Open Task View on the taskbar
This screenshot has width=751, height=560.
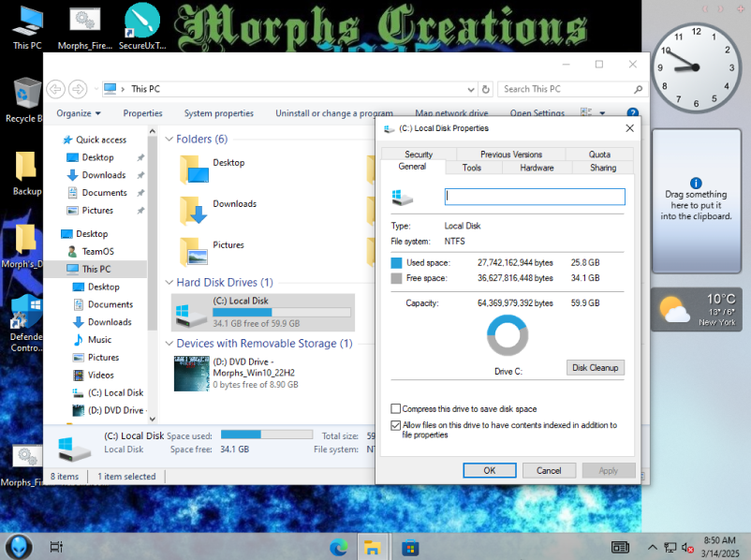click(56, 547)
